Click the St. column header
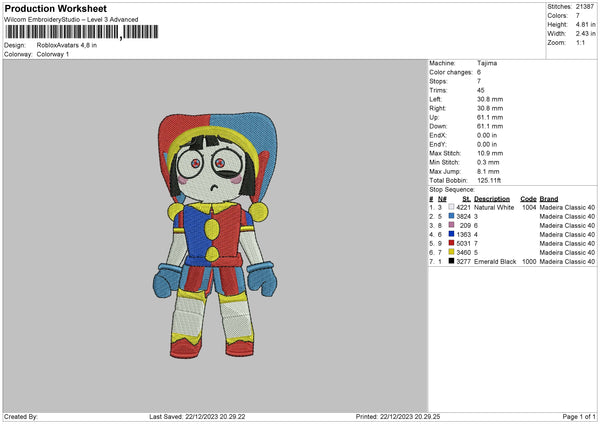 coord(466,199)
